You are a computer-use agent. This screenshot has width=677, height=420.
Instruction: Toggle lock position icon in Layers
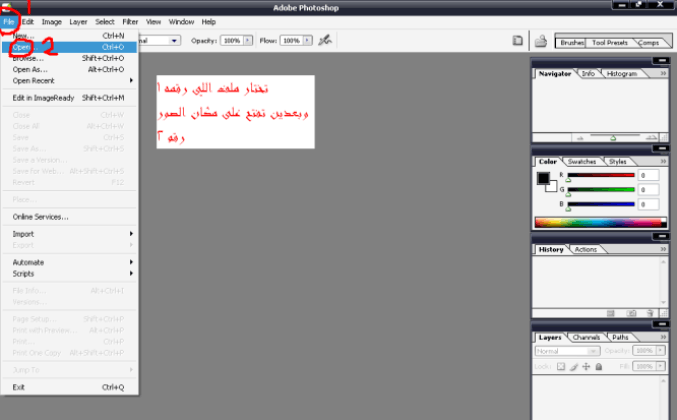point(586,366)
